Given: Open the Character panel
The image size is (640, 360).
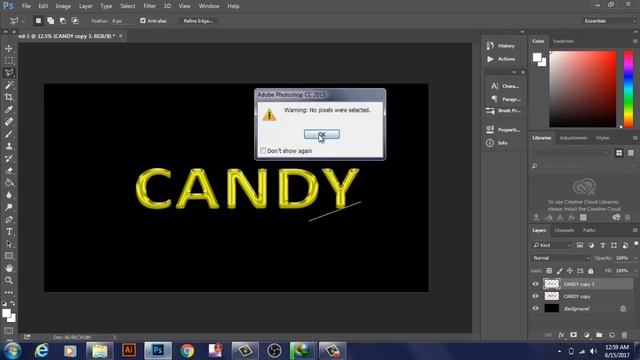Looking at the screenshot, I should point(504,86).
